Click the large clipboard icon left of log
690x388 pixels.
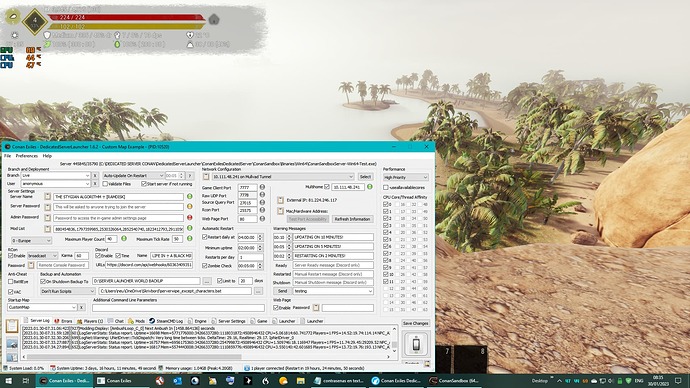click(x=12, y=326)
